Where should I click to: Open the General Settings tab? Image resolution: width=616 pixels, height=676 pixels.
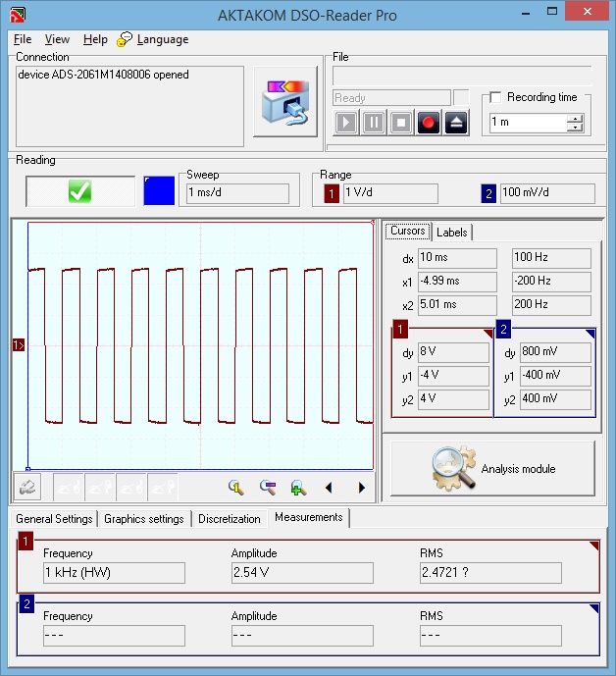[x=54, y=519]
